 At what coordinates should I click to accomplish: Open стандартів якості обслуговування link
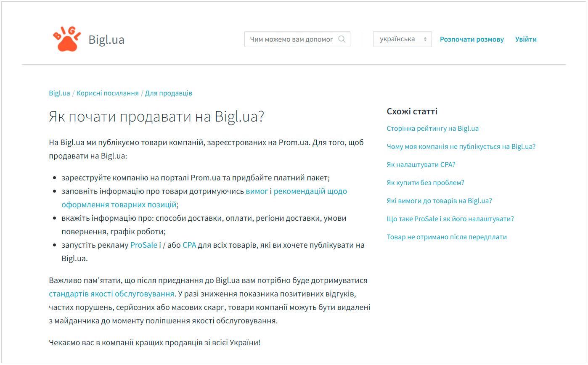pyautogui.click(x=111, y=294)
